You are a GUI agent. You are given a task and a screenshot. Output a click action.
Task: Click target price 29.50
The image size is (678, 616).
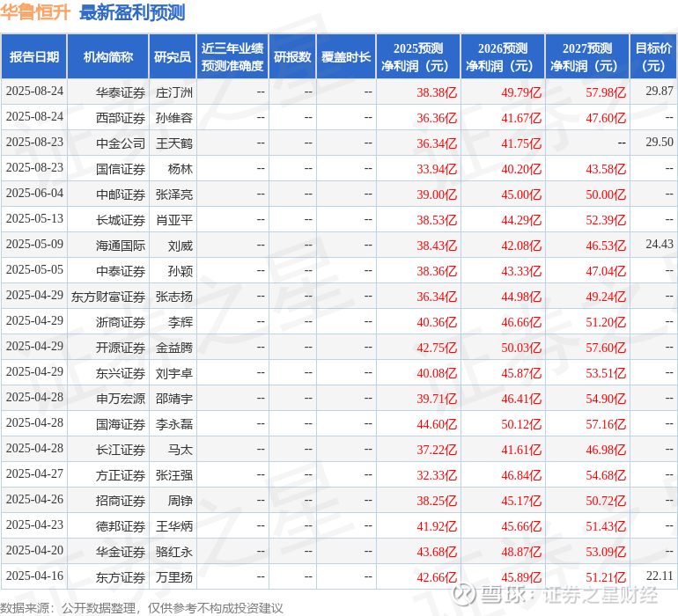(660, 142)
